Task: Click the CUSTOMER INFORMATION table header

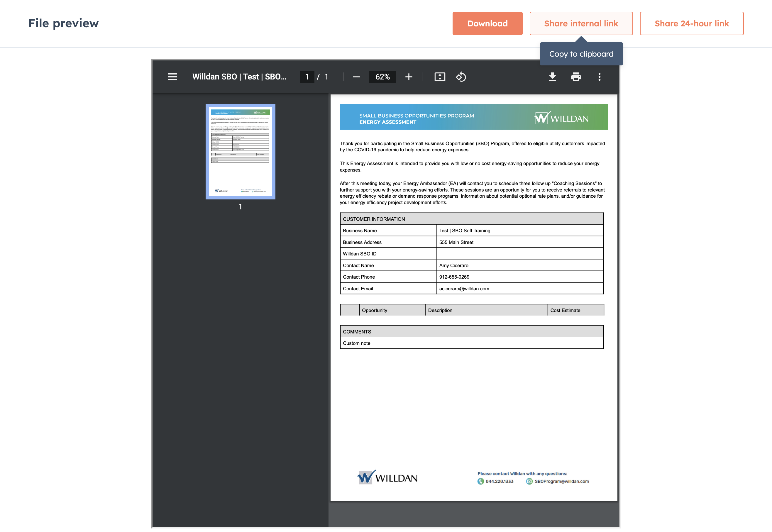Action: 472,219
